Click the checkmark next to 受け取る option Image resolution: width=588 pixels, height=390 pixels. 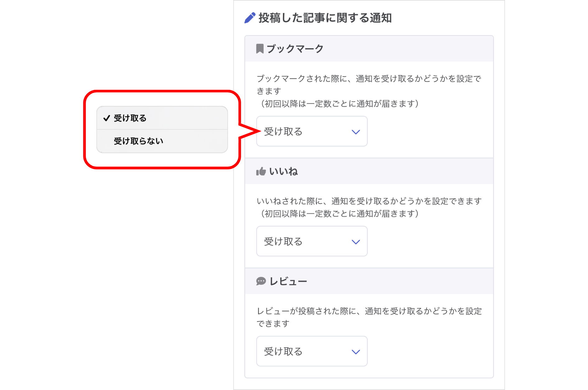[x=107, y=118]
